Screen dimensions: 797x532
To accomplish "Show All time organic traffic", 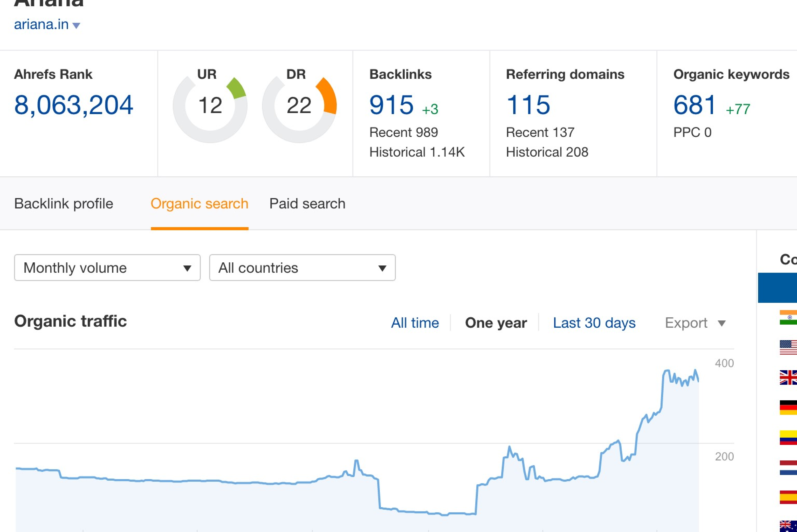I will (x=415, y=323).
